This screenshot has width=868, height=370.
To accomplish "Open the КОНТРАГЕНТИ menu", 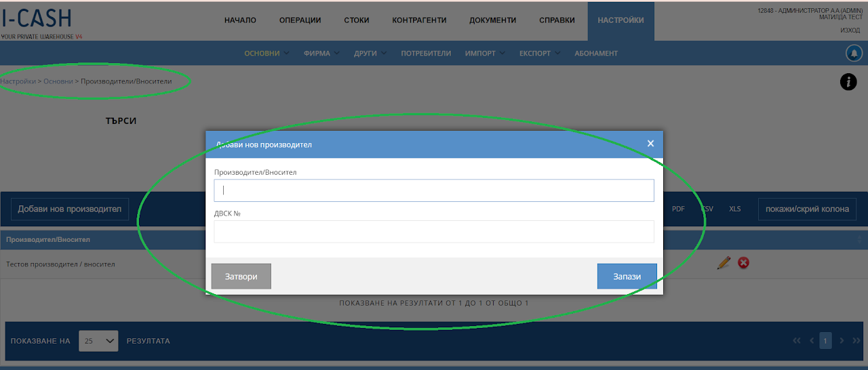I will click(x=419, y=20).
